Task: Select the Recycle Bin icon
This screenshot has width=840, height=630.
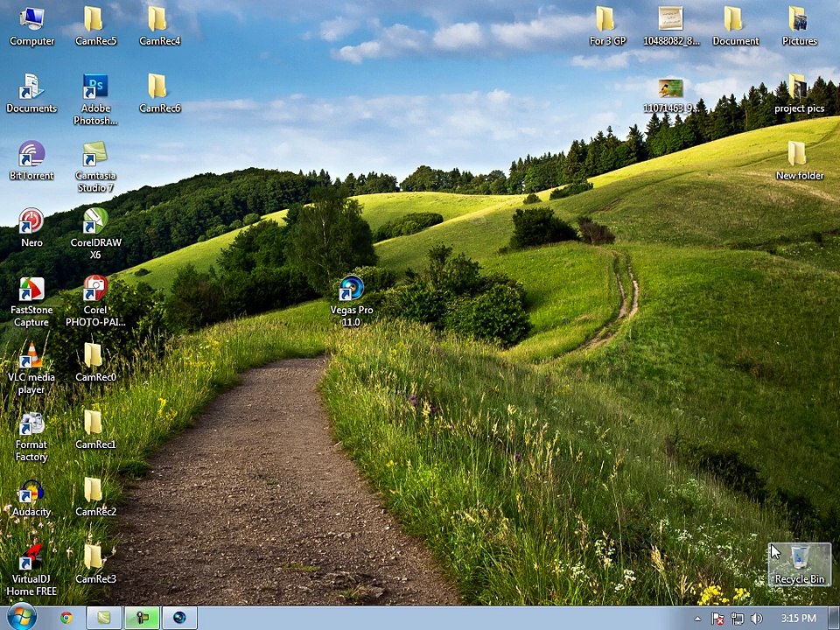Action: click(x=799, y=564)
